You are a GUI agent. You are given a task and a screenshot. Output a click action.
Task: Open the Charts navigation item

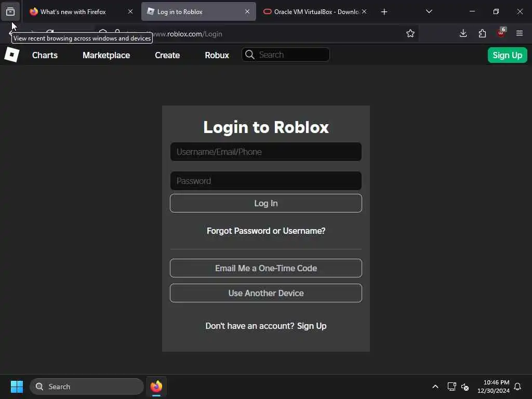(45, 55)
